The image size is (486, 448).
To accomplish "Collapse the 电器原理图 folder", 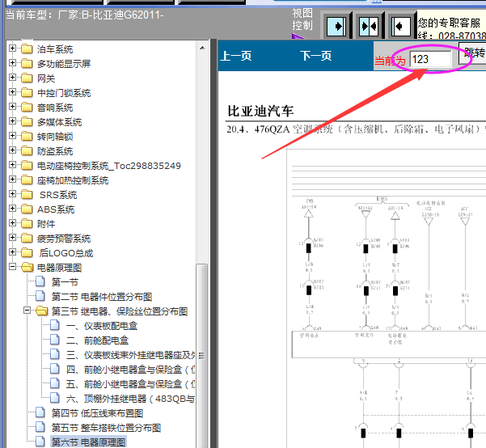I will pyautogui.click(x=12, y=267).
